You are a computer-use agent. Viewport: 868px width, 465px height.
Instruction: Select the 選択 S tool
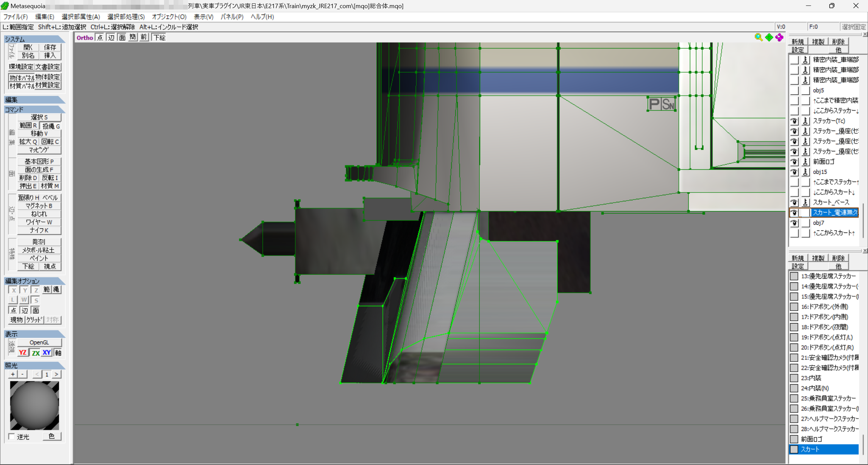tap(39, 117)
